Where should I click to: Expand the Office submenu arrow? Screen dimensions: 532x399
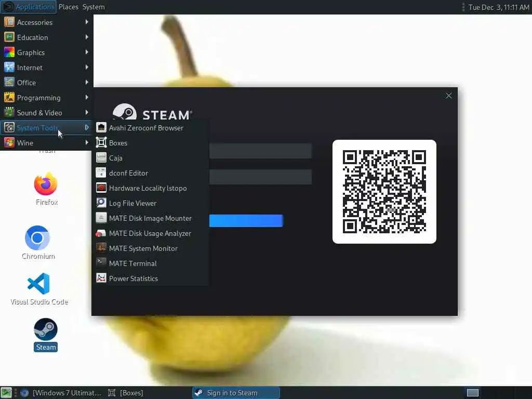[x=87, y=83]
